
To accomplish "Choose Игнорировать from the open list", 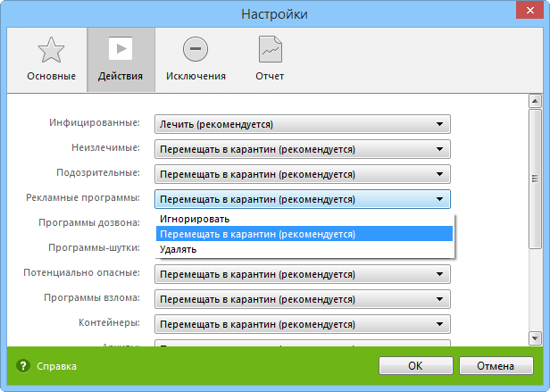I will 304,219.
